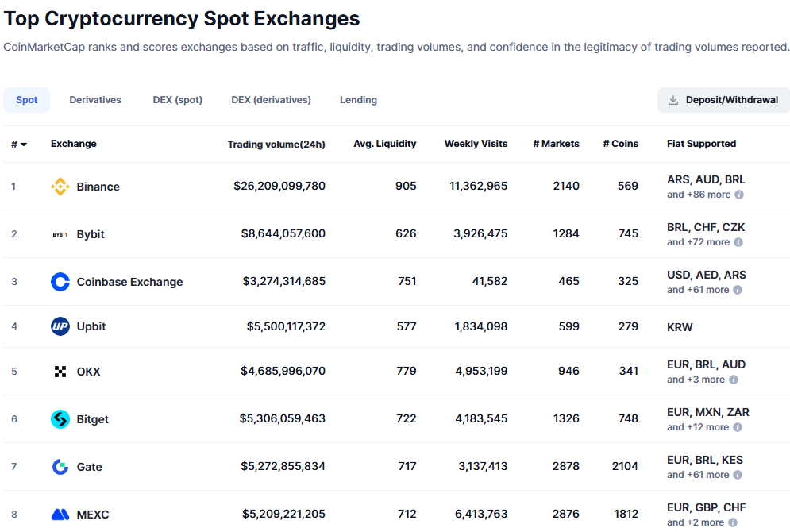
Task: Click the Binance exchange logo icon
Action: [60, 187]
